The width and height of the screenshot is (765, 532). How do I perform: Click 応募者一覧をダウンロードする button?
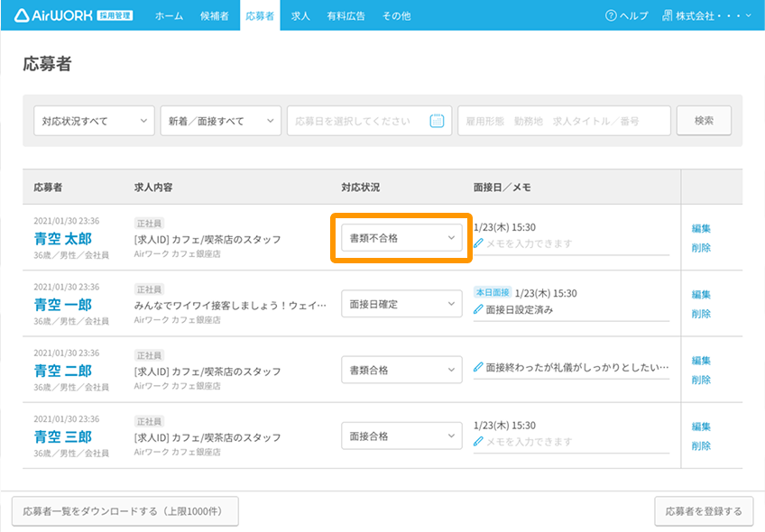125,511
